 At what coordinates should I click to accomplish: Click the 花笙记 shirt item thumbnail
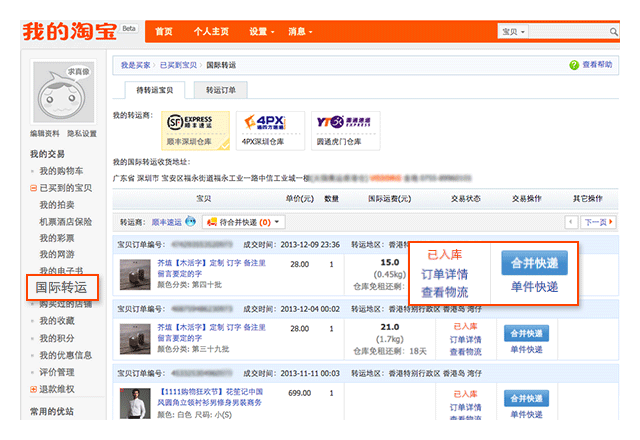[x=135, y=404]
